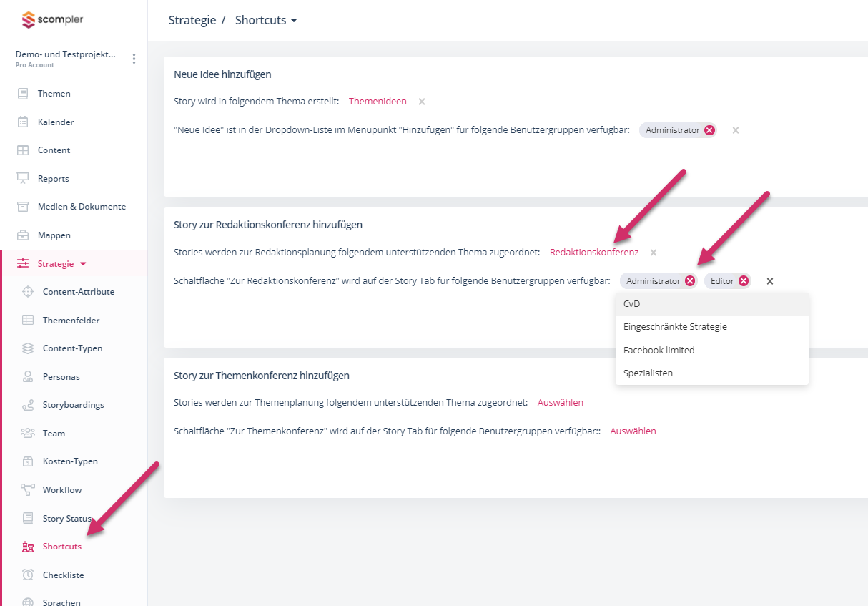This screenshot has width=868, height=606.
Task: Click the Personas user icon
Action: (28, 376)
